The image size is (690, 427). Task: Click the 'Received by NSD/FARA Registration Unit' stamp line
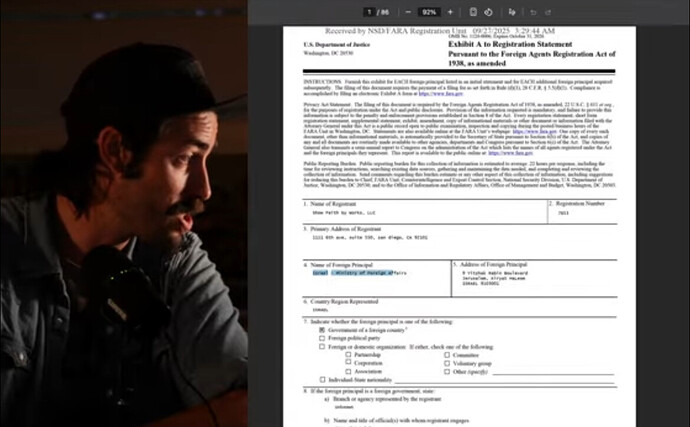[x=440, y=31]
